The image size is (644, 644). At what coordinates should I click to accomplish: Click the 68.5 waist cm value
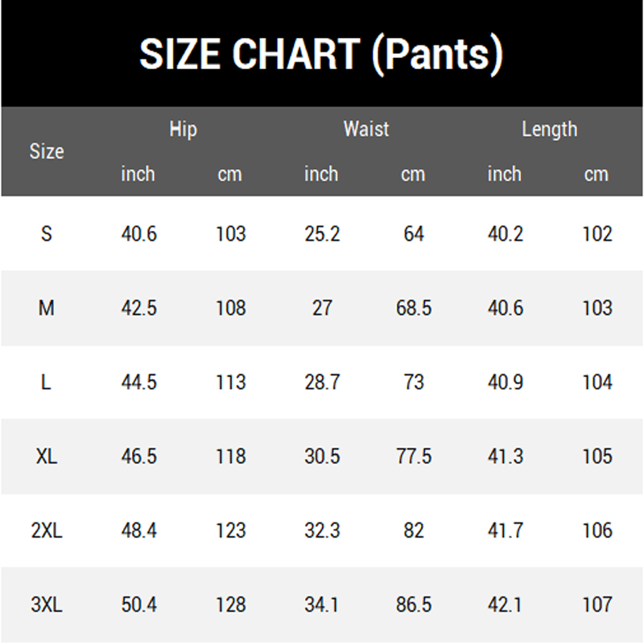[414, 308]
